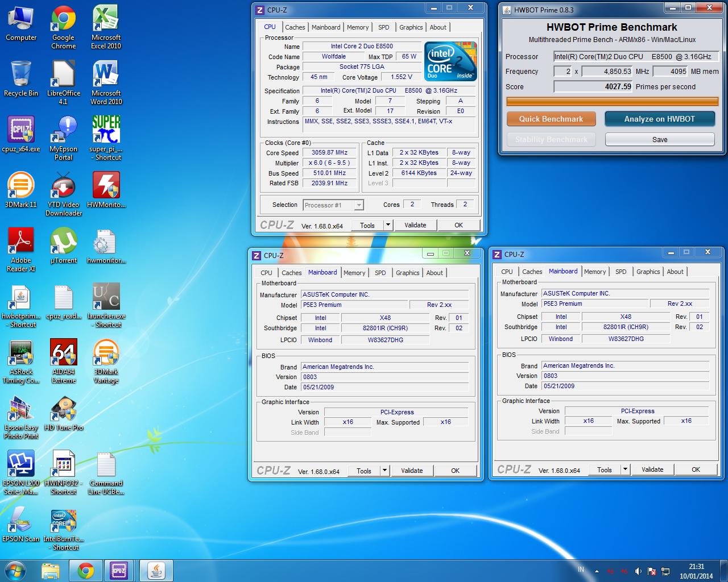Open the Windows Start menu
Viewport: 728px width, 582px height.
(15, 571)
